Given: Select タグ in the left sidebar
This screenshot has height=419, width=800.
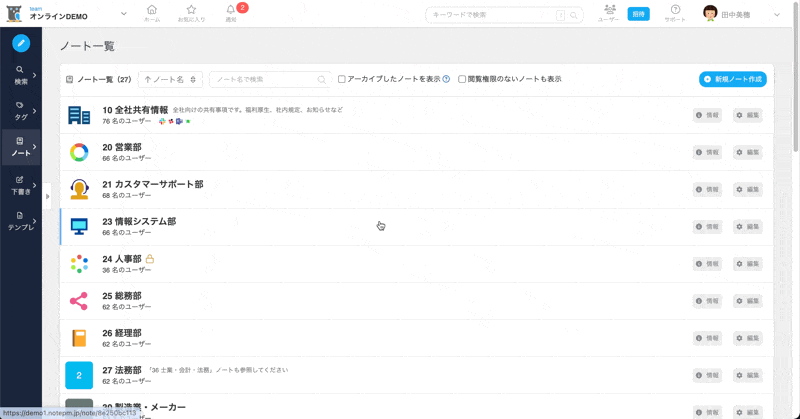Looking at the screenshot, I should 20,110.
